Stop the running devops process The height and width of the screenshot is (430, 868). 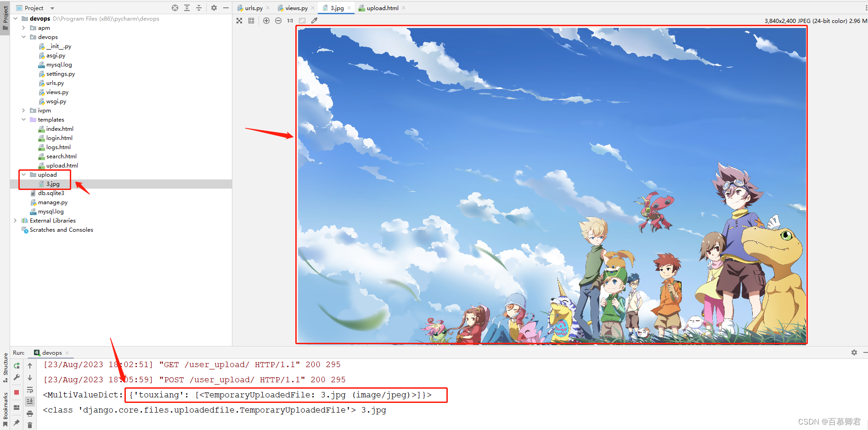point(17,392)
